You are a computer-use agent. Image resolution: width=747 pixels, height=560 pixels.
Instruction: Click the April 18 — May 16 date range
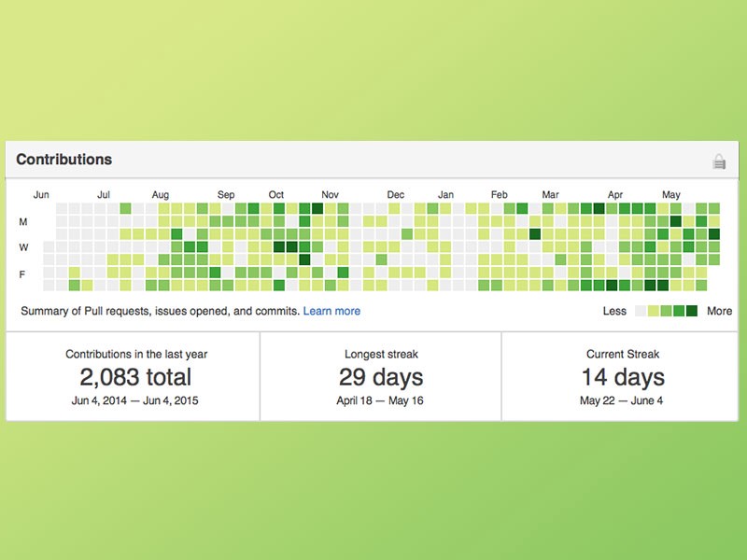click(381, 401)
